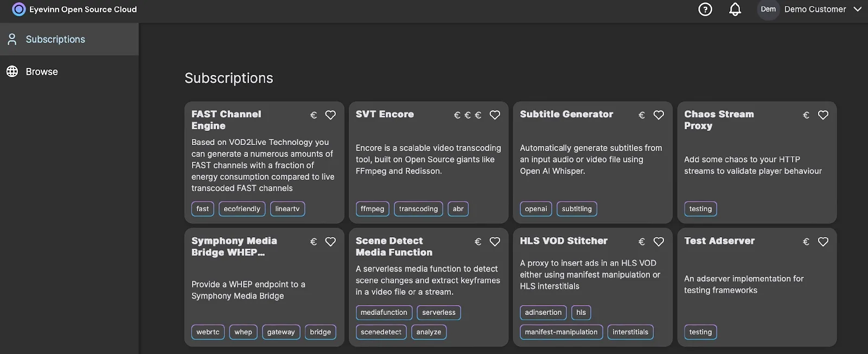Screen dimensions: 868x354
Task: Select the scenedetect tag
Action: click(x=381, y=332)
